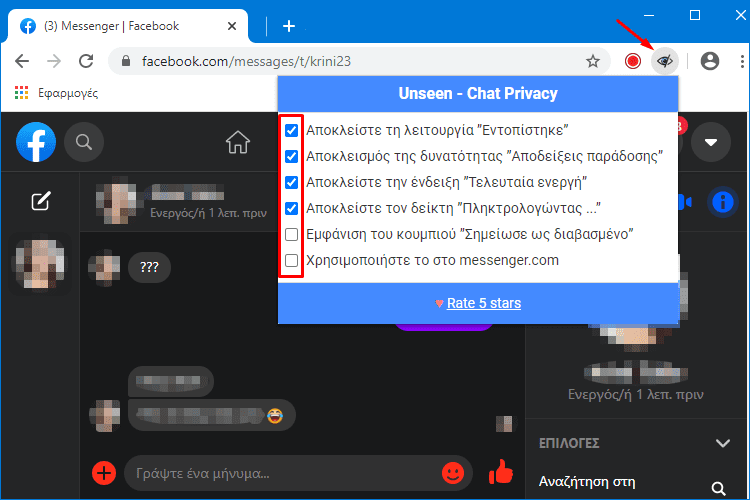Uncheck "Αποδείξεις παράδοσης" checkbox
This screenshot has width=750, height=500.
point(291,156)
